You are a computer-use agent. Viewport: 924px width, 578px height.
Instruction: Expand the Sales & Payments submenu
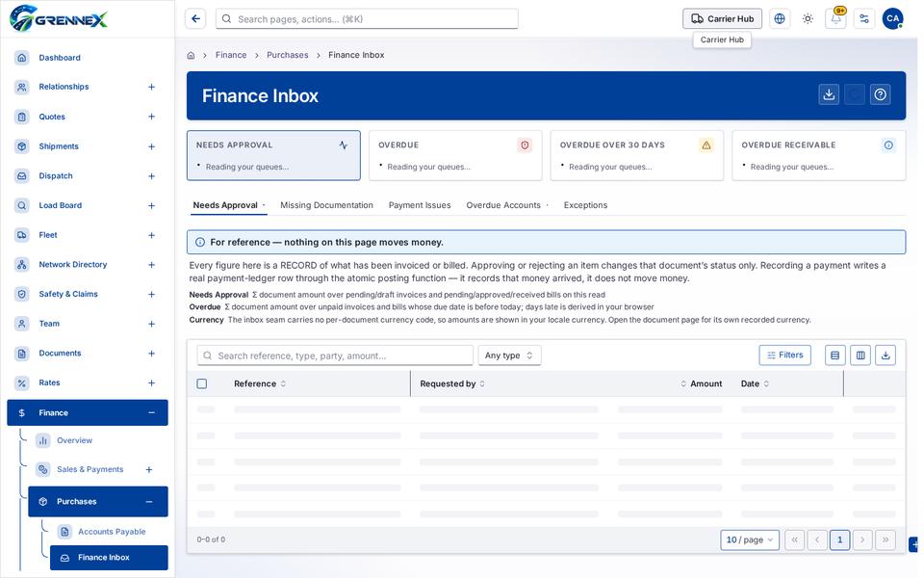(x=149, y=469)
